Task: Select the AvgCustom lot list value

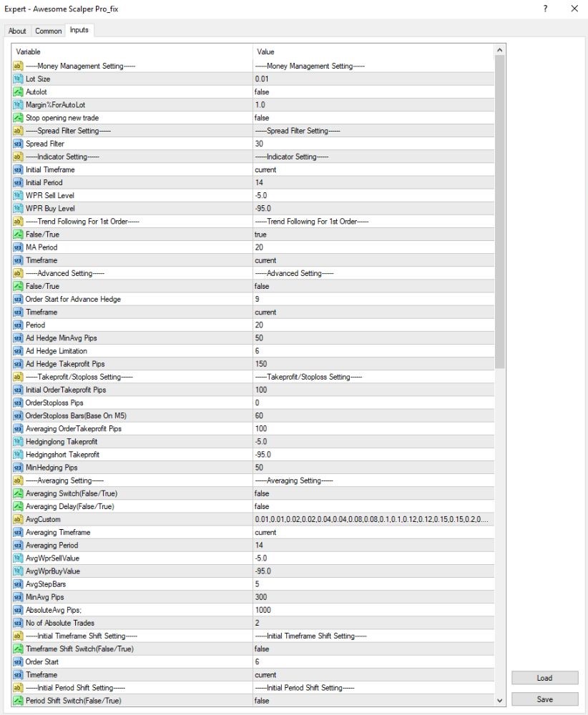Action: [x=373, y=519]
